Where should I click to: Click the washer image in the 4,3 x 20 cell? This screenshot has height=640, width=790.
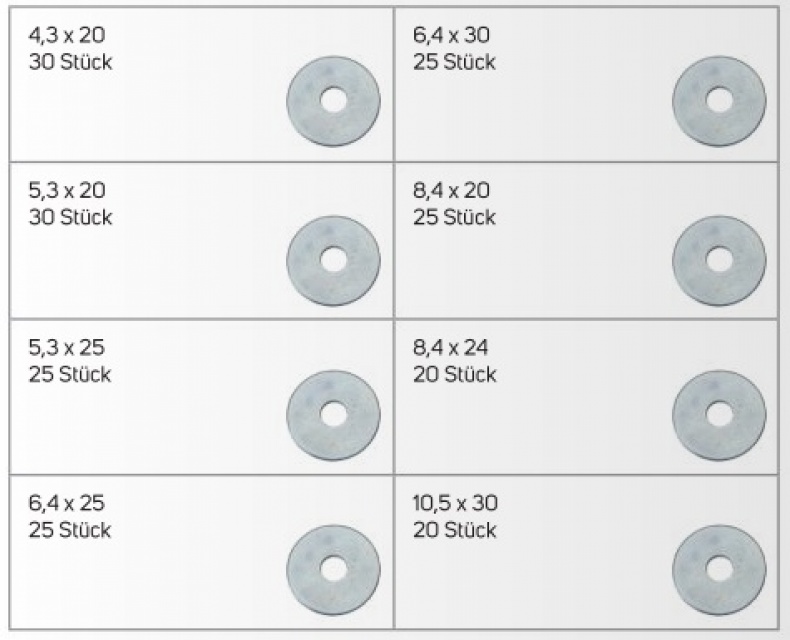point(333,101)
